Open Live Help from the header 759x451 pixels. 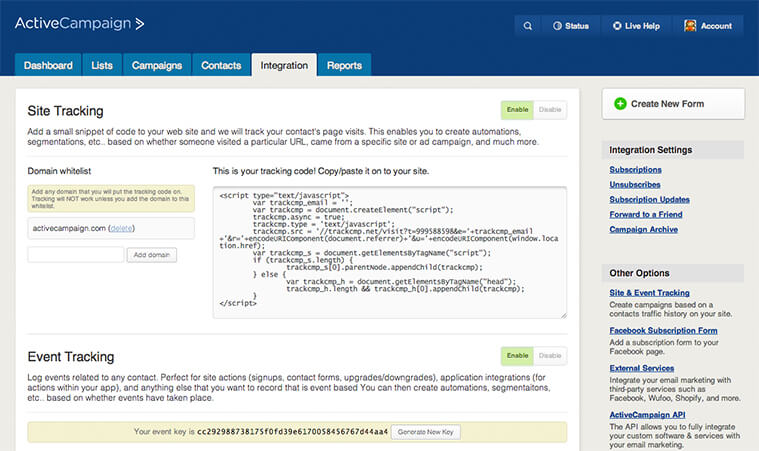click(x=637, y=26)
